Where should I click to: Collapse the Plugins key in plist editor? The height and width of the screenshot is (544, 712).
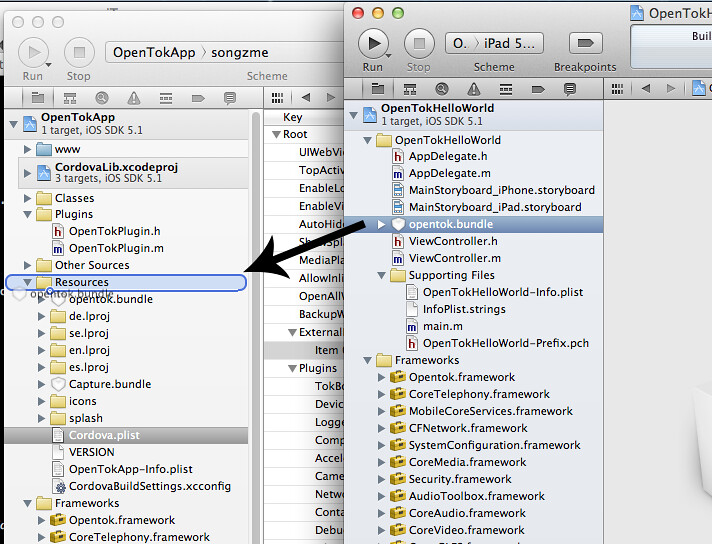click(292, 368)
